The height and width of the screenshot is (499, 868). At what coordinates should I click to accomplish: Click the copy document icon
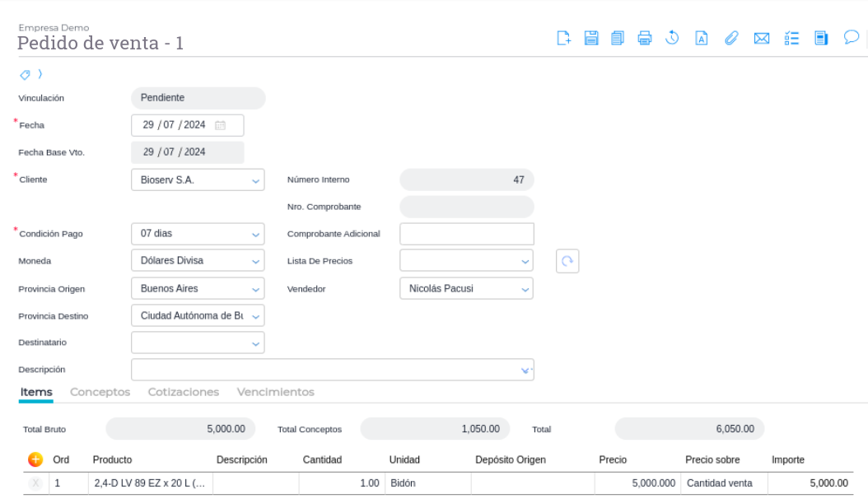pyautogui.click(x=618, y=38)
